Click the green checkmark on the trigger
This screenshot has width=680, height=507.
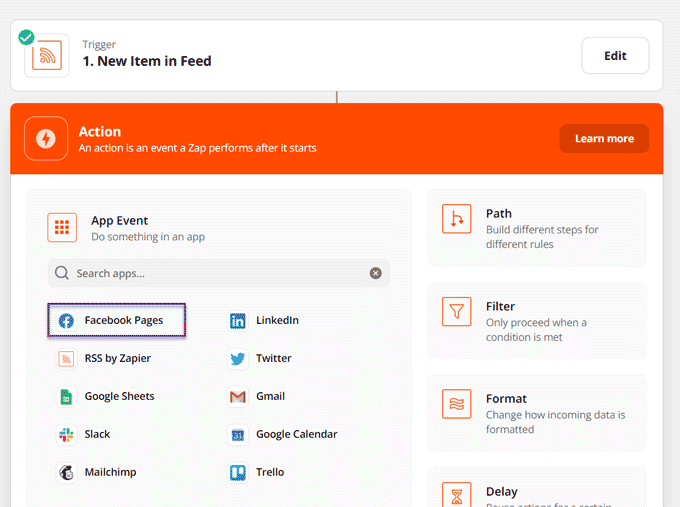tap(26, 37)
